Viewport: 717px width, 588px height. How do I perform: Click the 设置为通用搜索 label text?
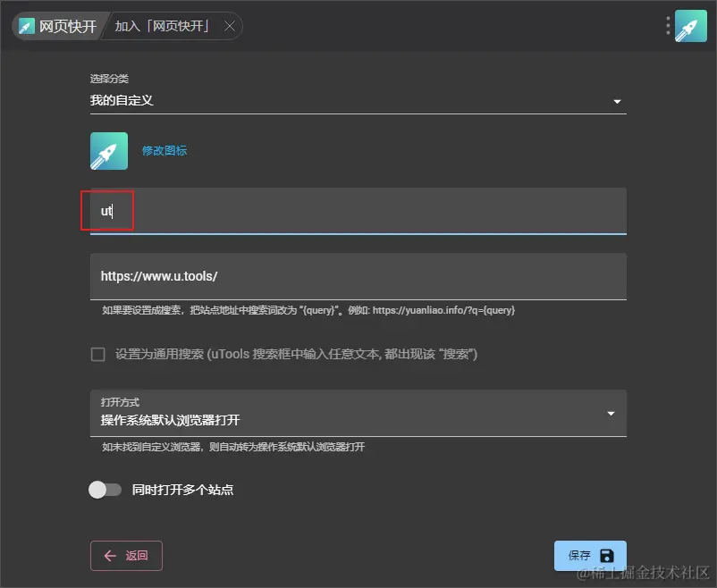pos(296,355)
